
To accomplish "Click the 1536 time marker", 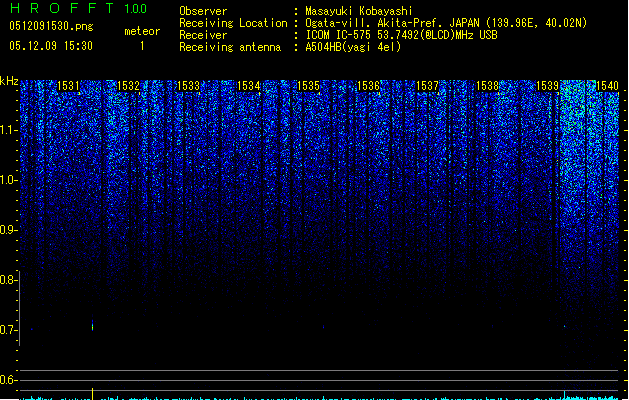I will [x=368, y=86].
